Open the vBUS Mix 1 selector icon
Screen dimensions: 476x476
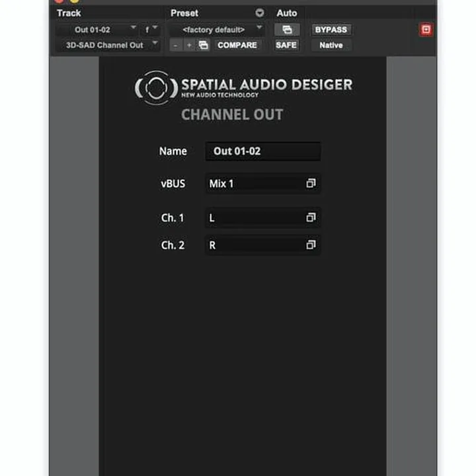click(x=311, y=183)
